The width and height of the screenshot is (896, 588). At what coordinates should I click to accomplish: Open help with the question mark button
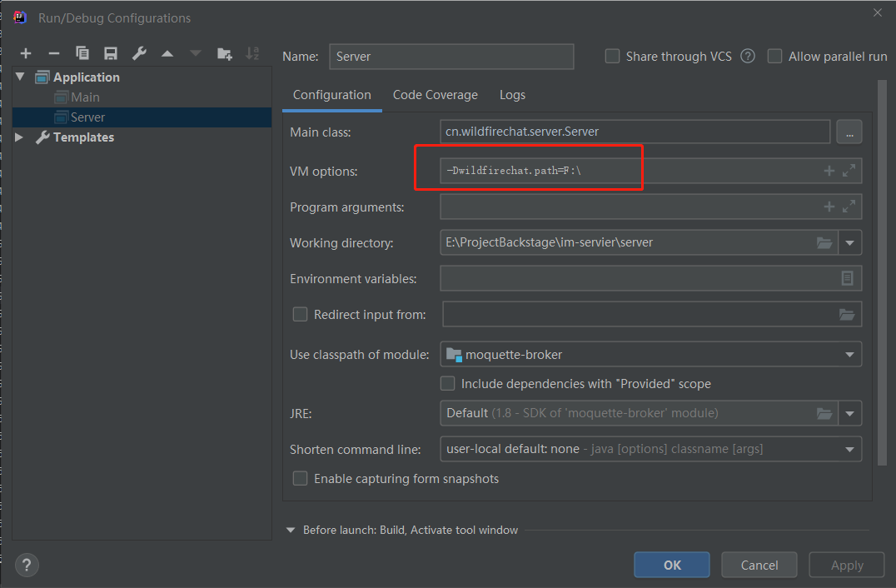[x=27, y=564]
